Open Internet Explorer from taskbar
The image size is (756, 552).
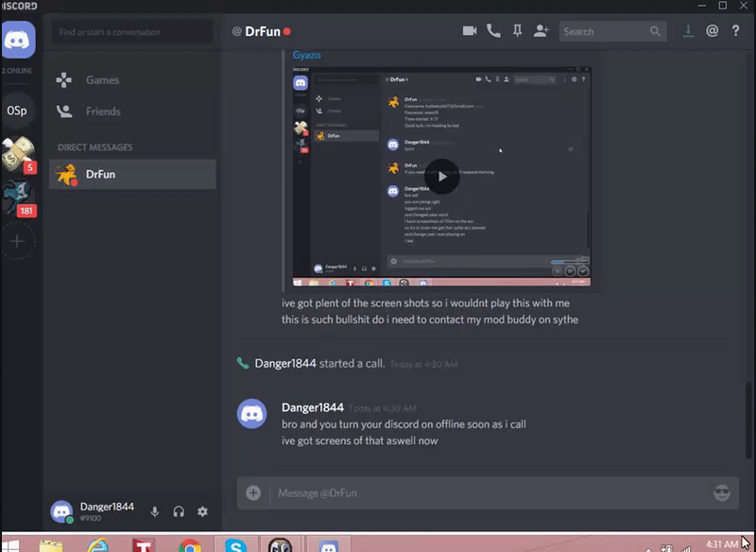pyautogui.click(x=97, y=545)
